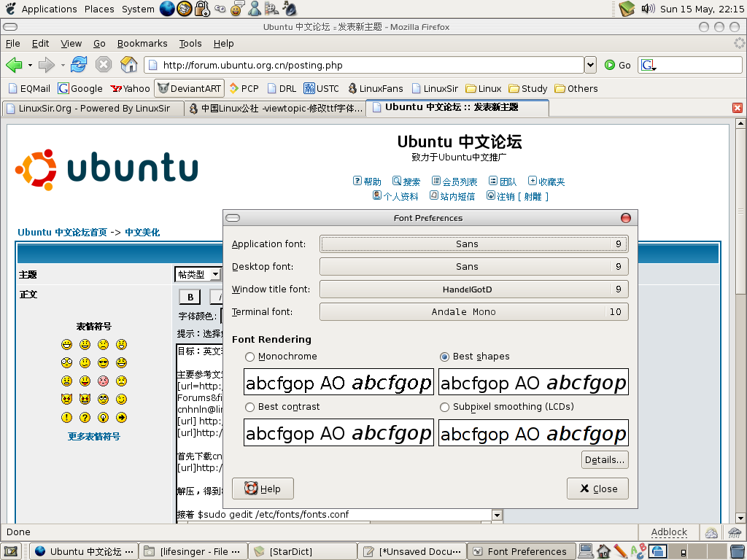747x560 pixels.
Task: Select Monochrome font rendering
Action: click(x=249, y=357)
